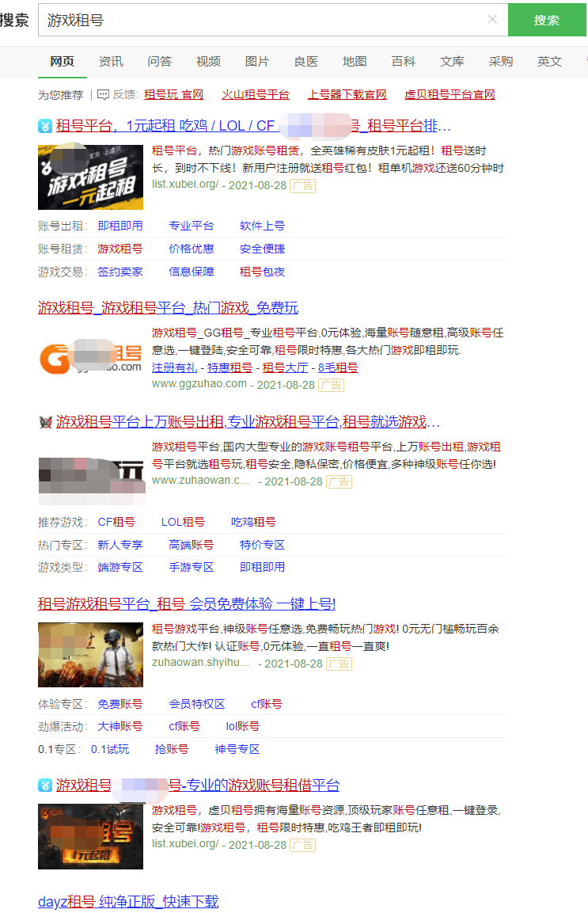The height and width of the screenshot is (913, 588).
Task: Open the 视频 search tab
Action: (x=208, y=61)
